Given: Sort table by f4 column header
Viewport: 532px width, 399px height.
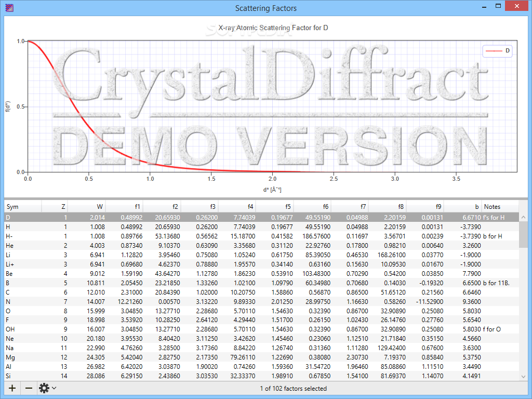Looking at the screenshot, I should point(237,207).
